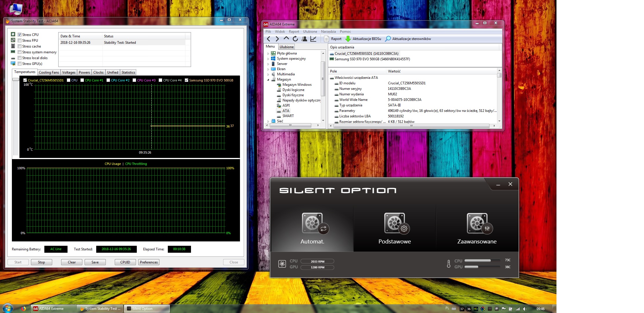Open Aktualizacje BIOSu from the toolbar

363,39
